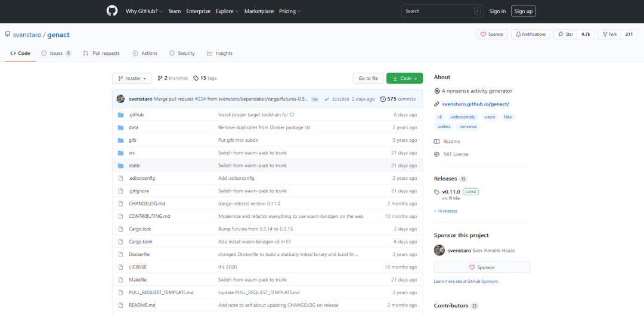644x315 pixels.
Task: Open the 575 commits history link
Action: (x=398, y=99)
